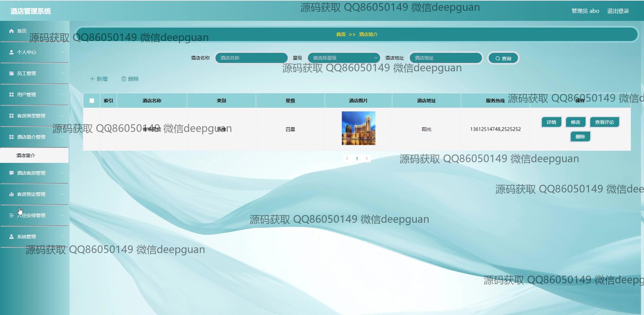Click 退出登录 in the top bar
The width and height of the screenshot is (644, 315).
click(618, 10)
